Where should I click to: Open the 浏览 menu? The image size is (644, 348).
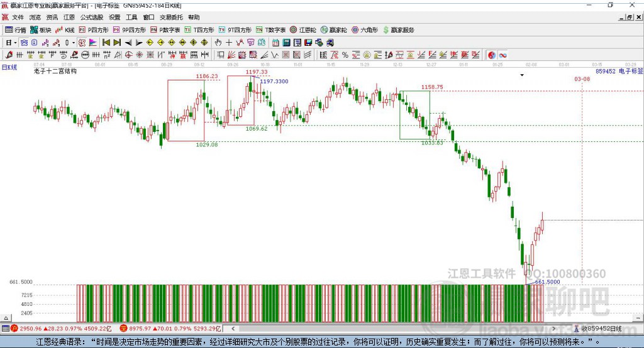point(35,17)
